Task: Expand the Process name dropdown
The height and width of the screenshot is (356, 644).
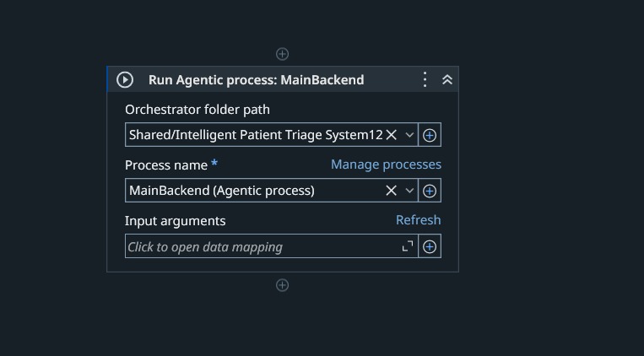Action: [x=409, y=191]
